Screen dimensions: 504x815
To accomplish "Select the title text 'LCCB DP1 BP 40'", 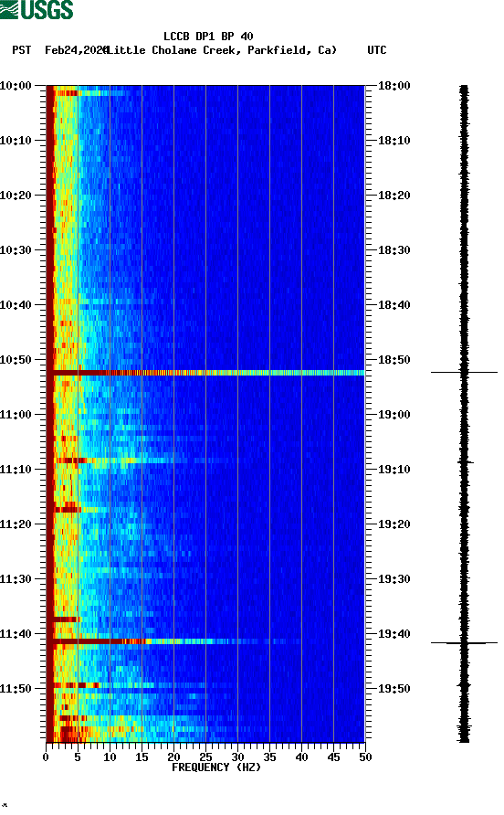I will 208,37.
